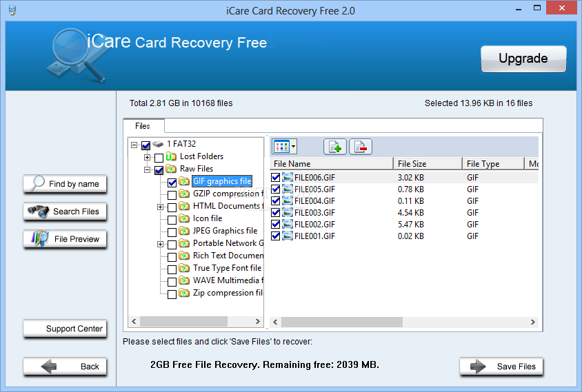Uncheck the 1 FAT32 drive checkbox
This screenshot has width=582, height=392.
146,145
